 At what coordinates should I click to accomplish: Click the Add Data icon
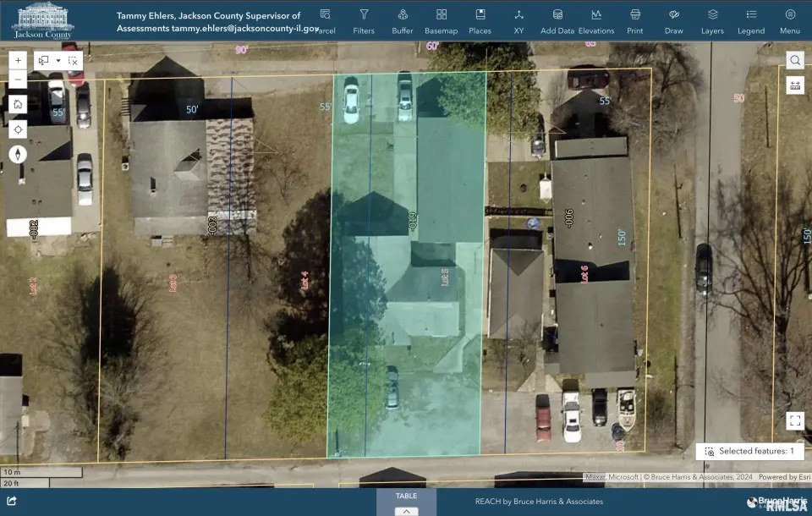tap(557, 21)
